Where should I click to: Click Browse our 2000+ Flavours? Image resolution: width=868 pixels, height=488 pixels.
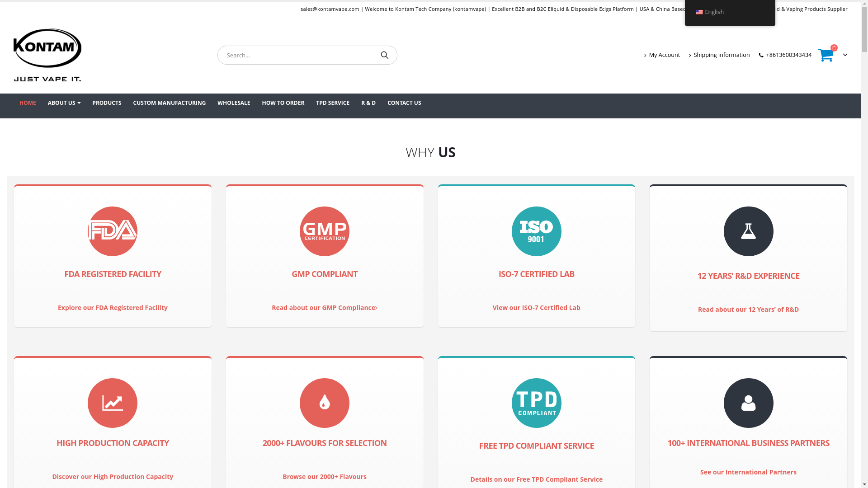pos(325,477)
